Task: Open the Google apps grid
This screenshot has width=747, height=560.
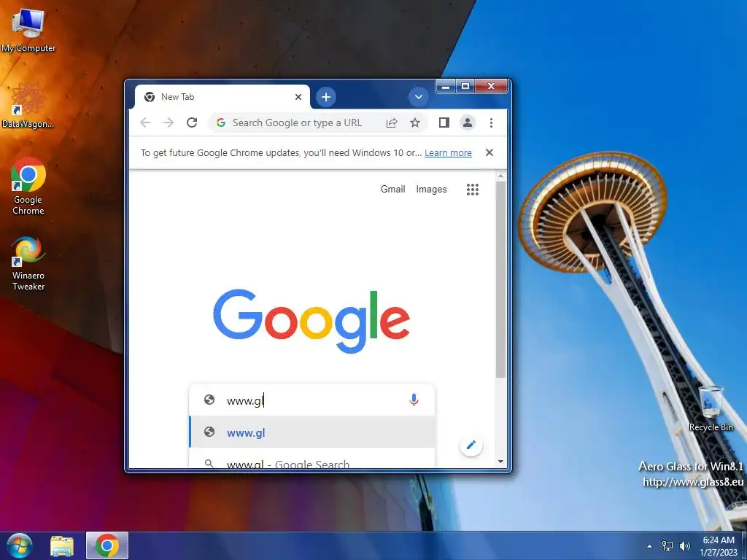Action: click(x=472, y=190)
